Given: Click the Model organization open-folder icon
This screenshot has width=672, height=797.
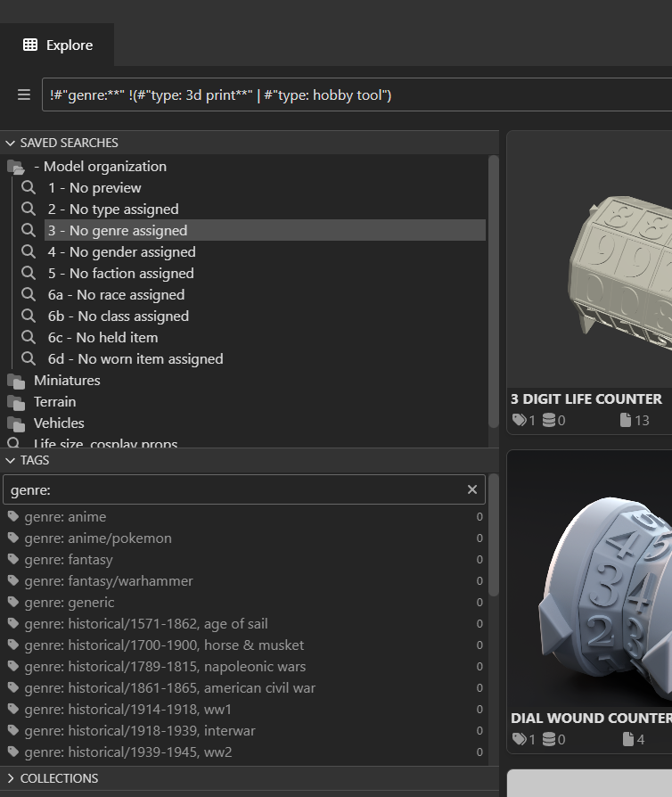Looking at the screenshot, I should pos(16,167).
